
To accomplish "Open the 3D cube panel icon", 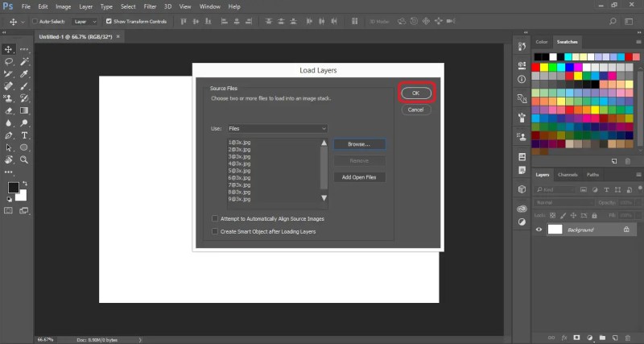I will pyautogui.click(x=522, y=189).
